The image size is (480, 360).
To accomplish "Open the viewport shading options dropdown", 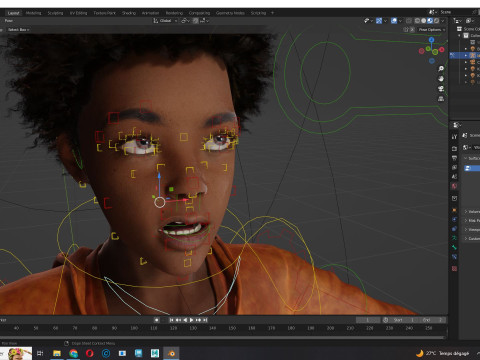I will [x=443, y=21].
